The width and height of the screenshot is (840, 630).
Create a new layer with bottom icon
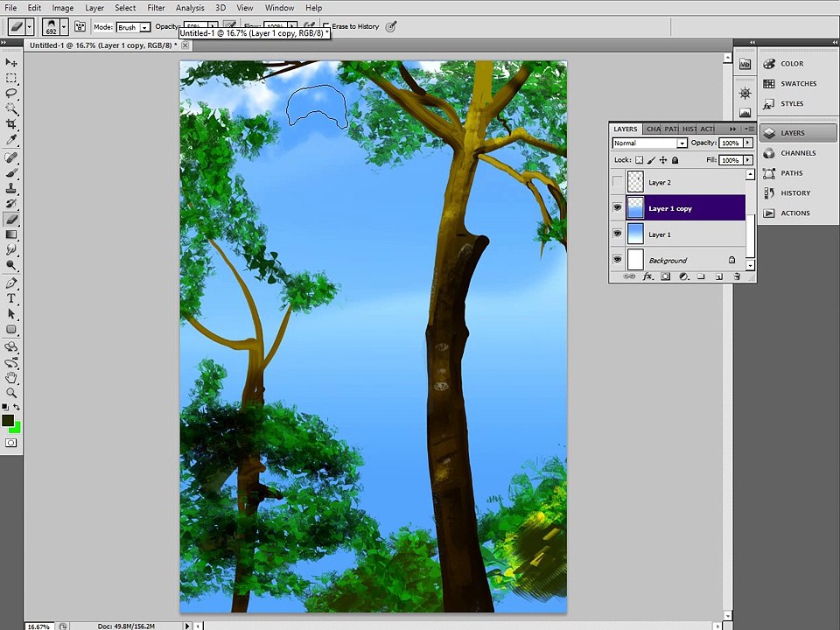[719, 276]
